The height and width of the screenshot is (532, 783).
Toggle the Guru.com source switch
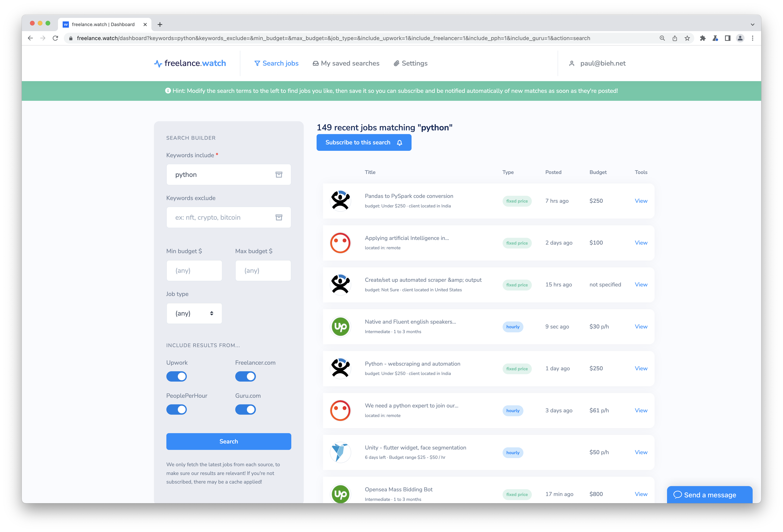245,409
